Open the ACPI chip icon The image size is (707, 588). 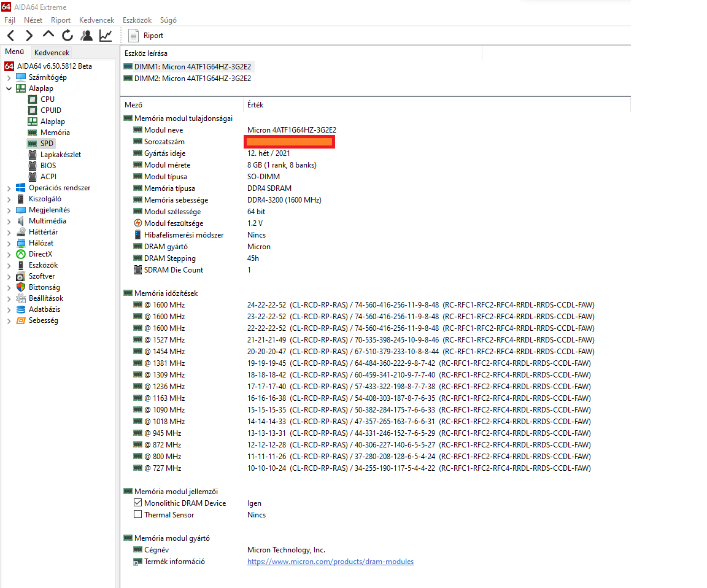tap(33, 177)
